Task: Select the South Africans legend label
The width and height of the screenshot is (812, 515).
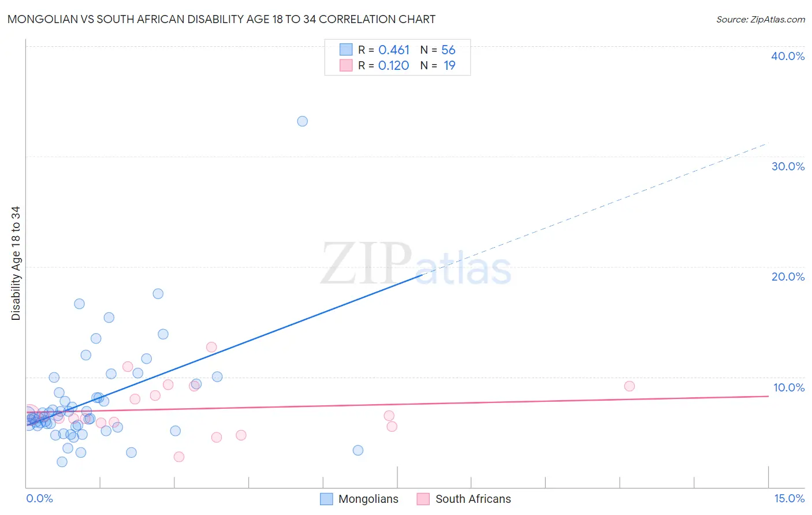Action: point(473,499)
